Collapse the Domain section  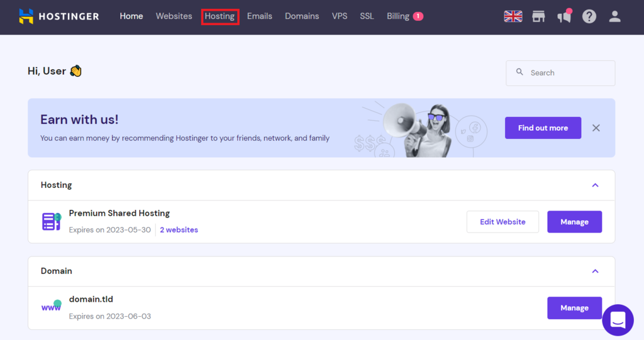595,271
